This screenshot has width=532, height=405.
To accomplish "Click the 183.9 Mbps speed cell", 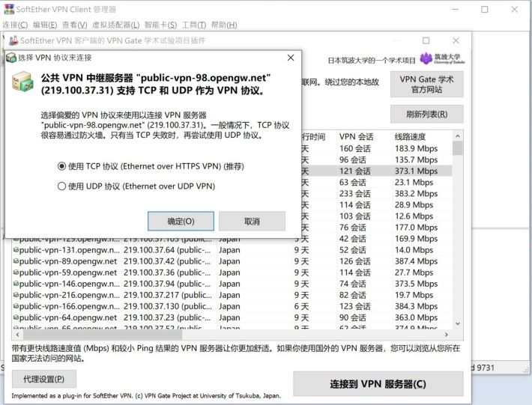I will click(416, 148).
